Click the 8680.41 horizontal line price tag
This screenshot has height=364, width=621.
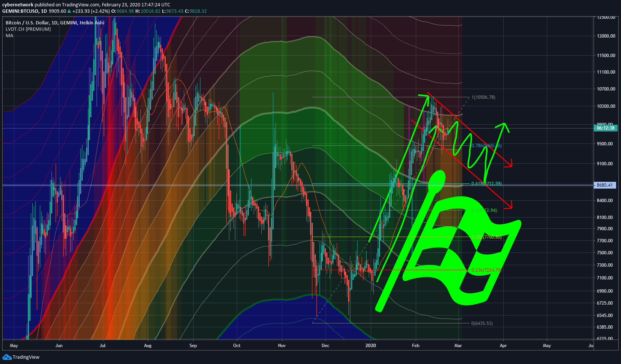pos(605,185)
